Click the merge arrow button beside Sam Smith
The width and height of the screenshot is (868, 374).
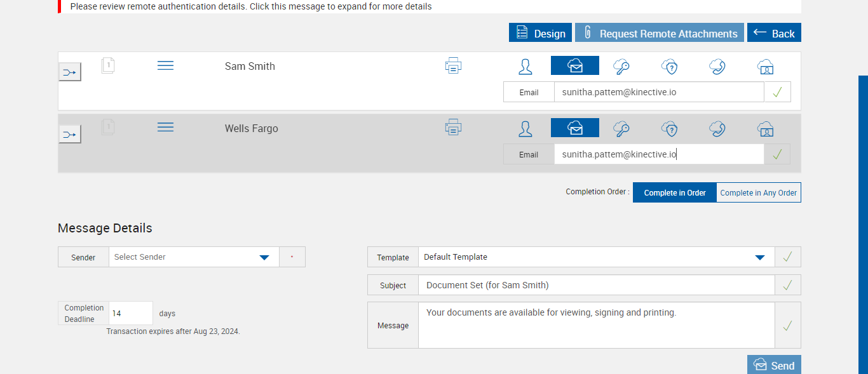(70, 72)
